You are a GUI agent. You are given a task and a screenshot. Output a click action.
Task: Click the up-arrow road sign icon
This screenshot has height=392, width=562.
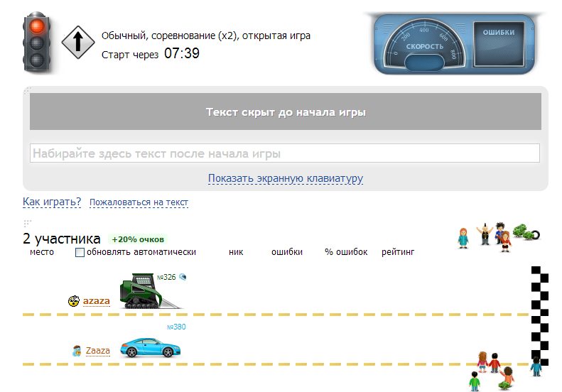pos(78,43)
